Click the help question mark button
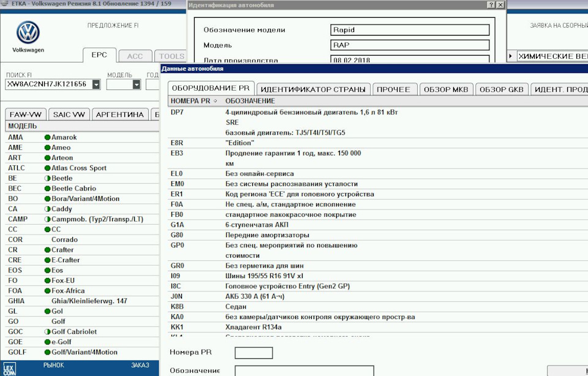 491,5
